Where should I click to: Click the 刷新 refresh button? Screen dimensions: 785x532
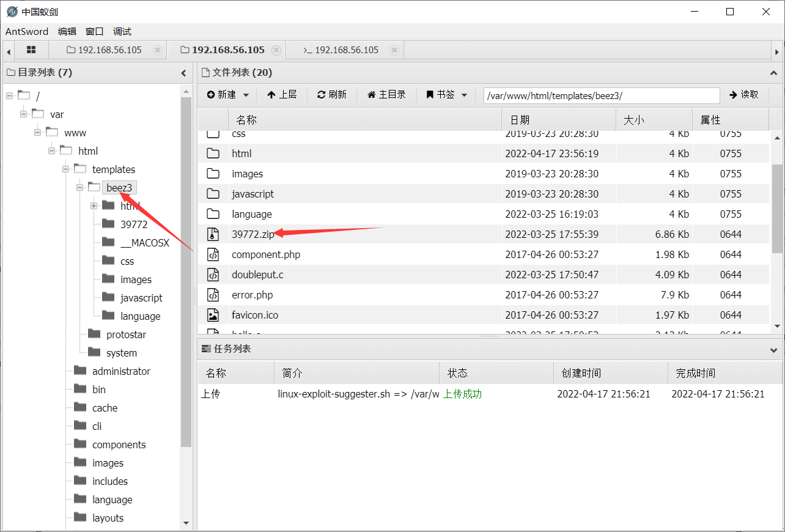[332, 95]
